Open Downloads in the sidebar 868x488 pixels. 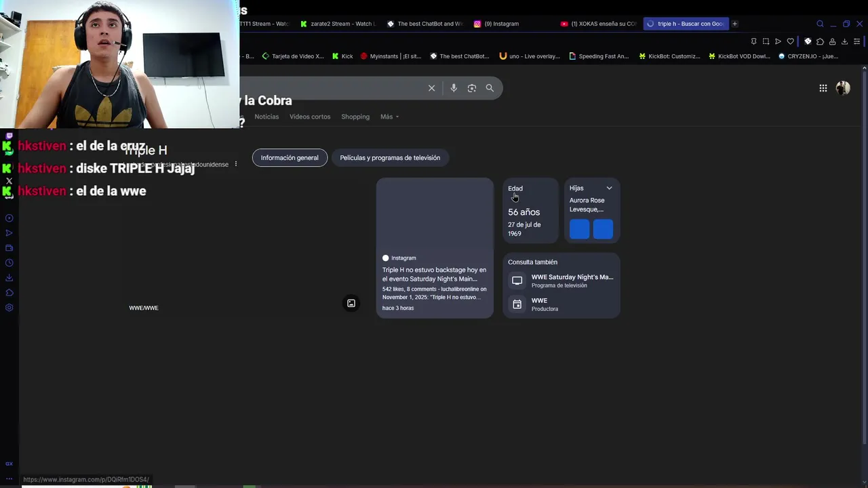(x=9, y=278)
